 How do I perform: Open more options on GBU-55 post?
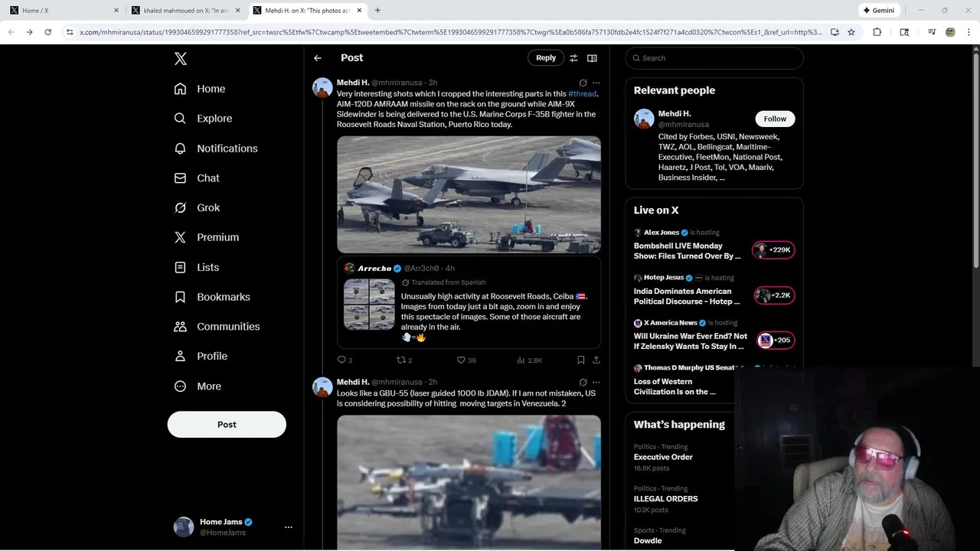pos(596,382)
